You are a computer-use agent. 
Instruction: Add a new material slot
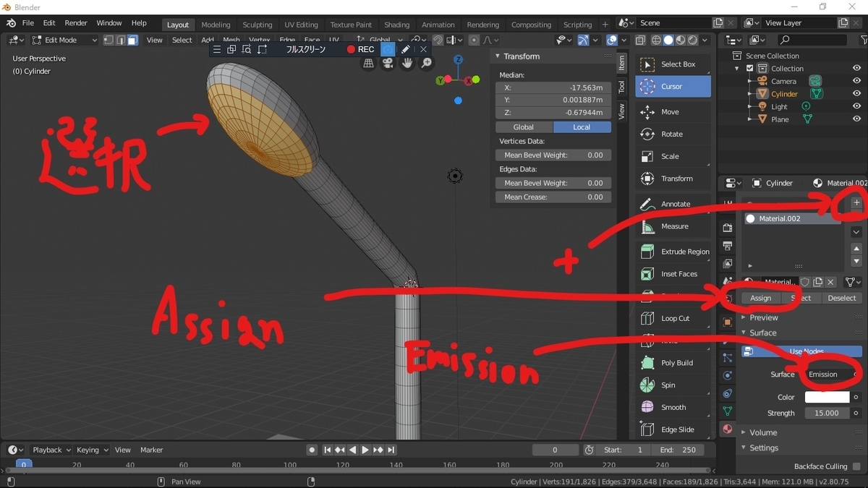click(856, 203)
